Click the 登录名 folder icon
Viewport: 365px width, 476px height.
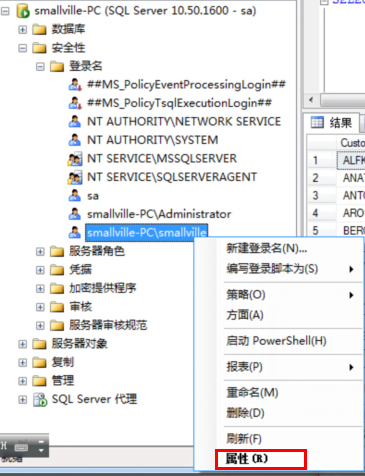[57, 67]
